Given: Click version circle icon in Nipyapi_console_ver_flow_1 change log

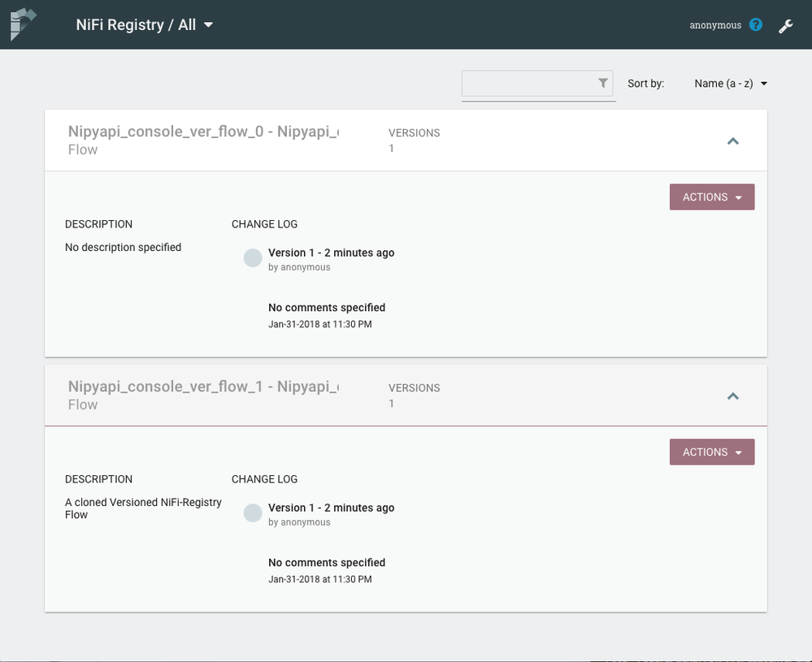Looking at the screenshot, I should [253, 513].
